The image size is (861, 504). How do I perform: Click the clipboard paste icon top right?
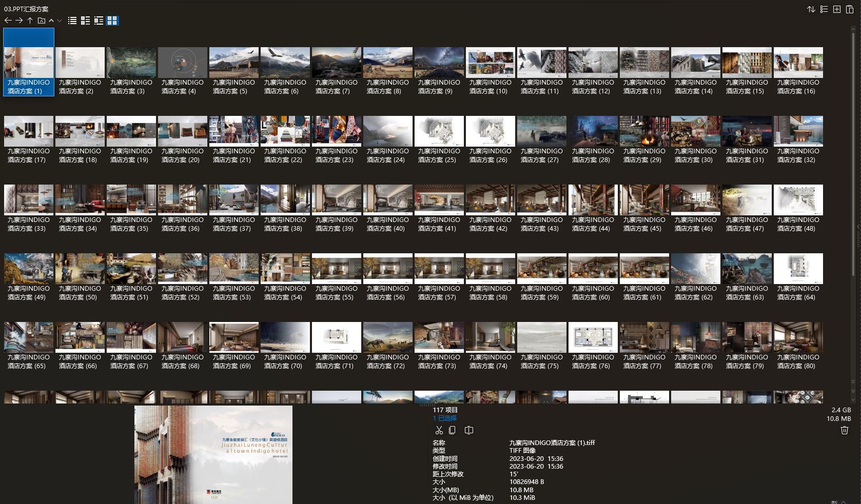click(x=850, y=9)
